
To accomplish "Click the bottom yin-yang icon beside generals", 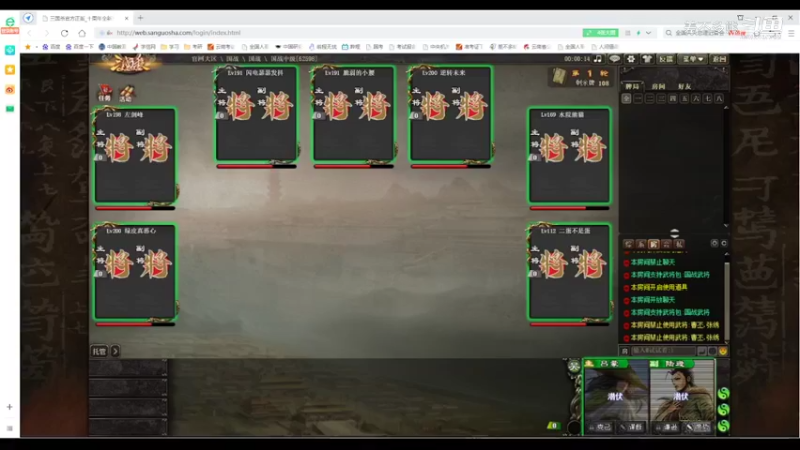I will [x=723, y=426].
